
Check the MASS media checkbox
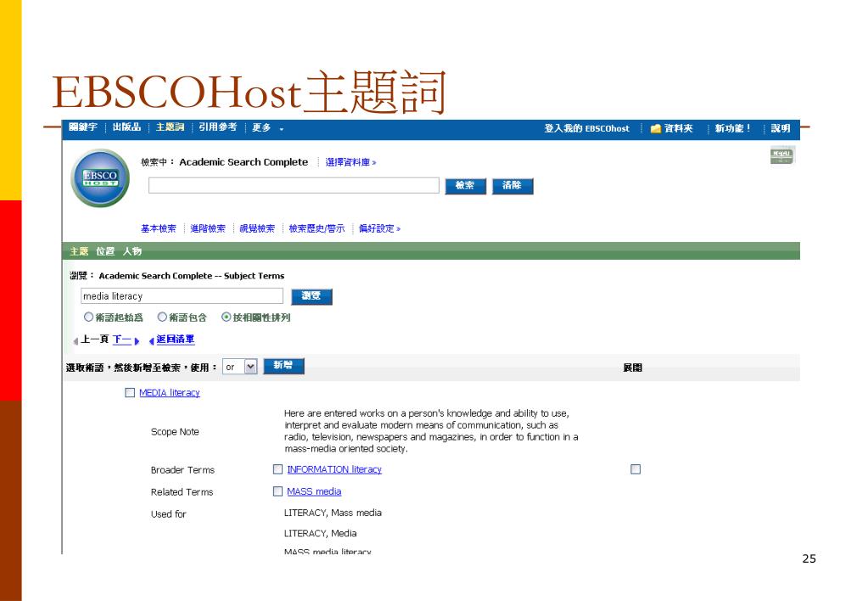tap(278, 491)
